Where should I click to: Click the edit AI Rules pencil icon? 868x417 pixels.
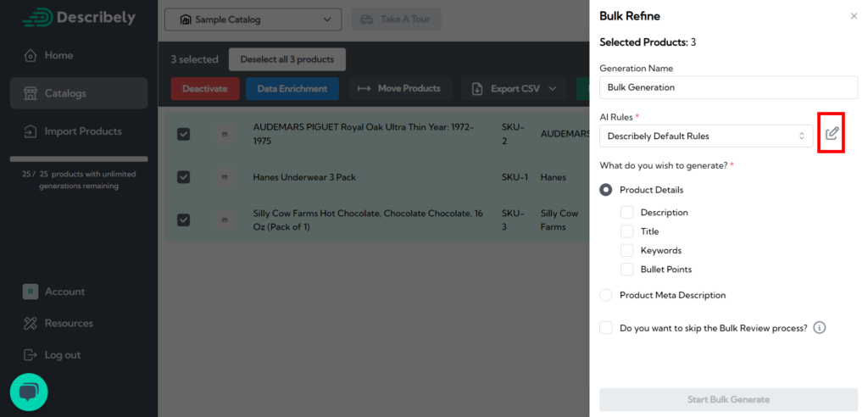[x=832, y=134]
